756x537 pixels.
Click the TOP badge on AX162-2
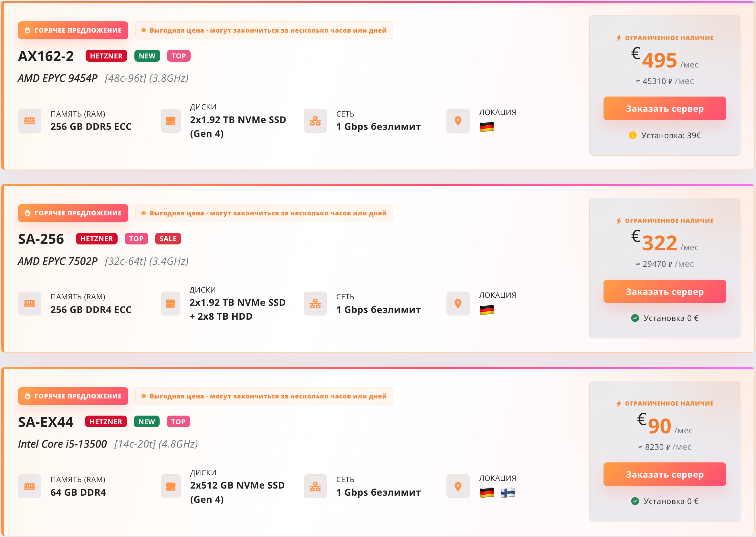pos(179,56)
